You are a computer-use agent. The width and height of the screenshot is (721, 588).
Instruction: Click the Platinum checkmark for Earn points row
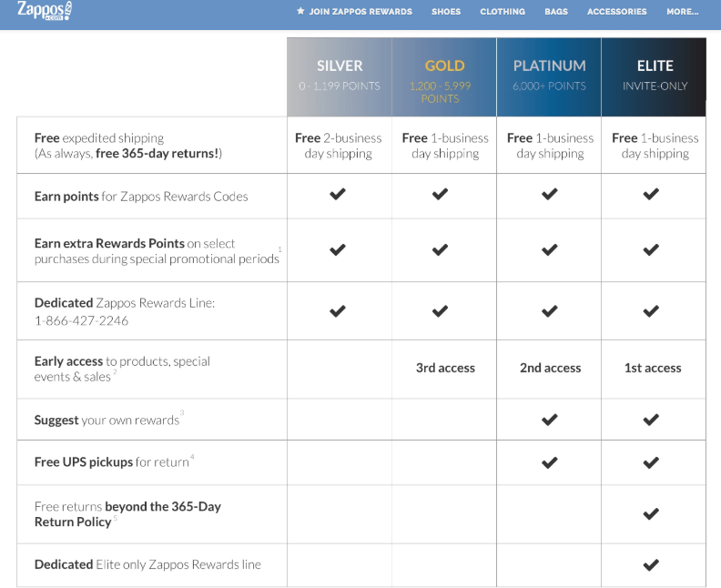(550, 194)
